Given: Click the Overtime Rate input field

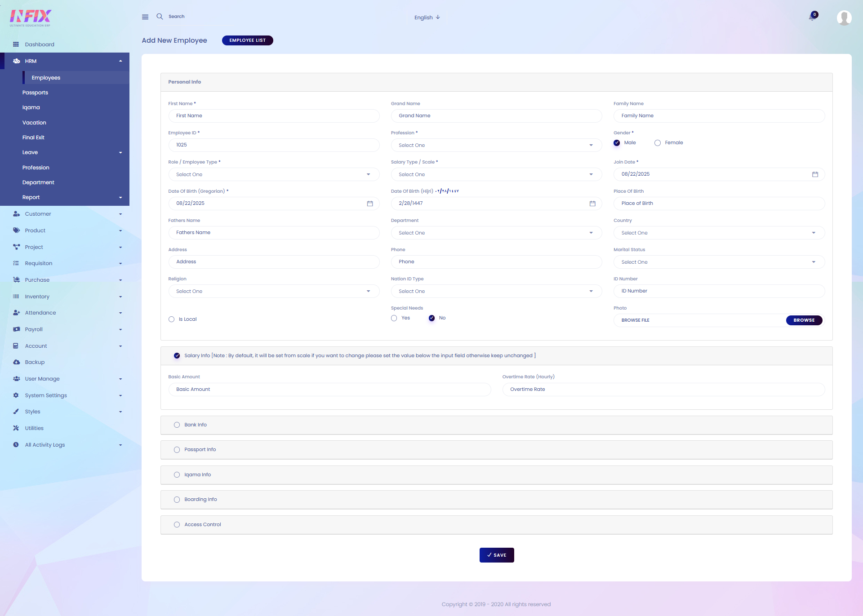Looking at the screenshot, I should pyautogui.click(x=663, y=390).
